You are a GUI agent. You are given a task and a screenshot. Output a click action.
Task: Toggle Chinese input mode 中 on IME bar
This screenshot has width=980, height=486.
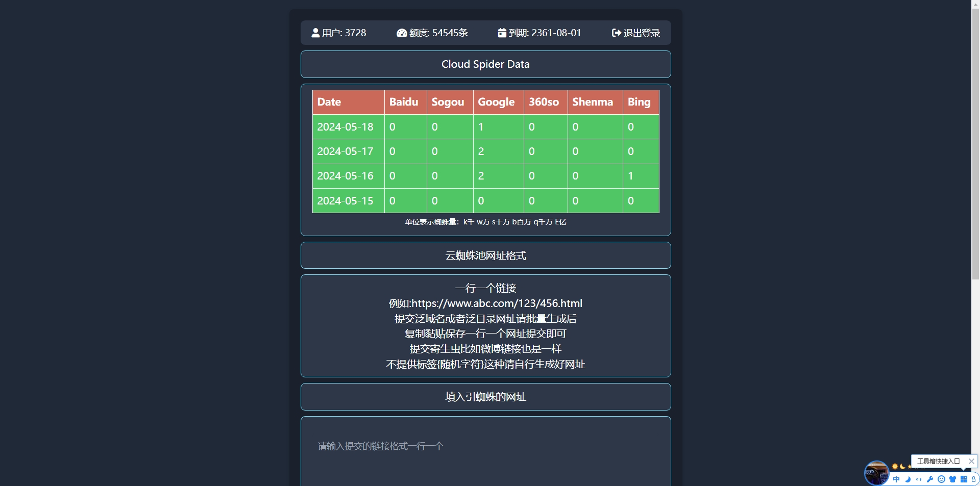(896, 479)
